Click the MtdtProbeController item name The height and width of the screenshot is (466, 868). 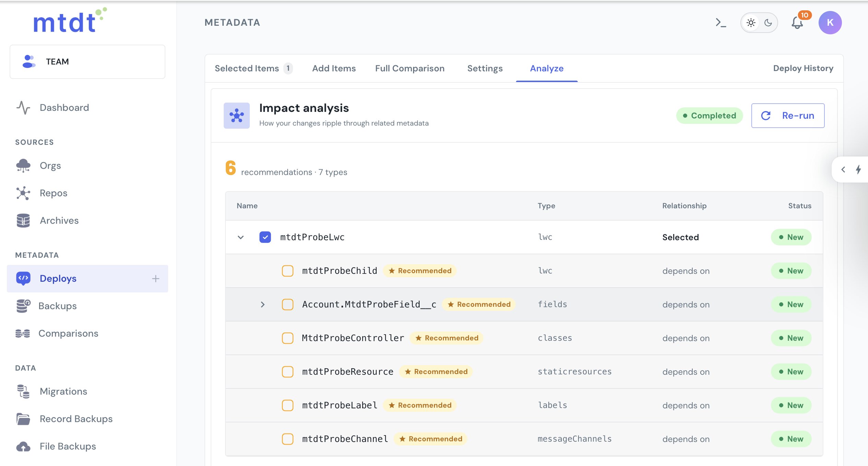pyautogui.click(x=353, y=338)
